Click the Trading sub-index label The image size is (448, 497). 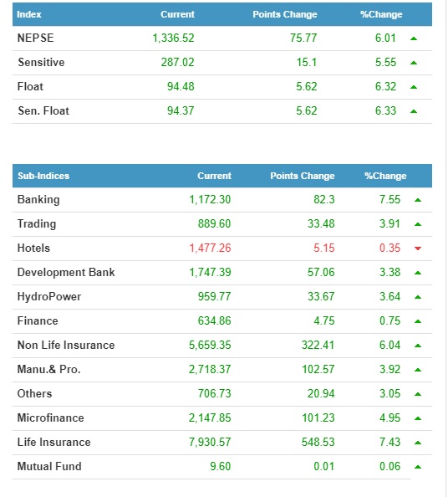37,223
